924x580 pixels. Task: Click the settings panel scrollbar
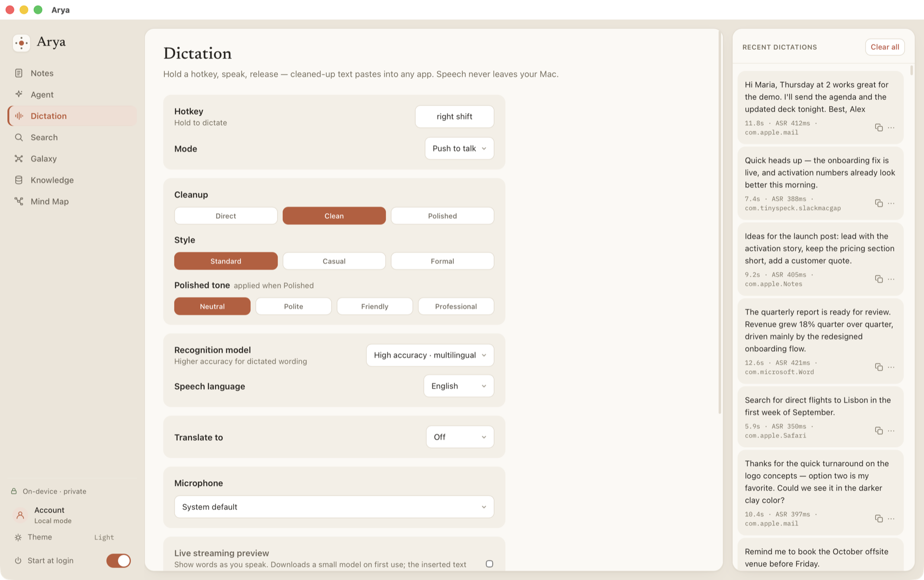point(720,222)
